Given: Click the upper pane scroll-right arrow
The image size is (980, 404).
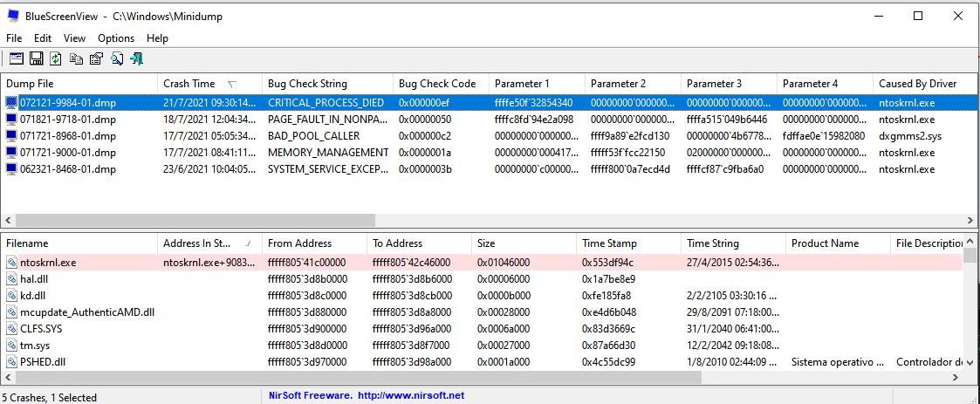Looking at the screenshot, I should pyautogui.click(x=970, y=220).
